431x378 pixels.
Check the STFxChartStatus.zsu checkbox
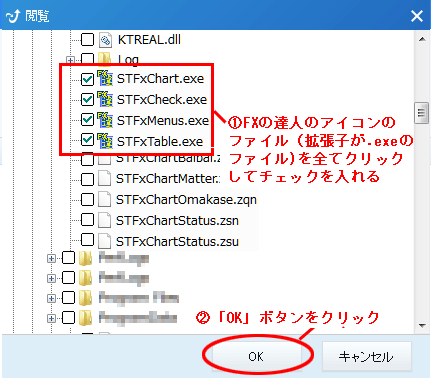[87, 240]
